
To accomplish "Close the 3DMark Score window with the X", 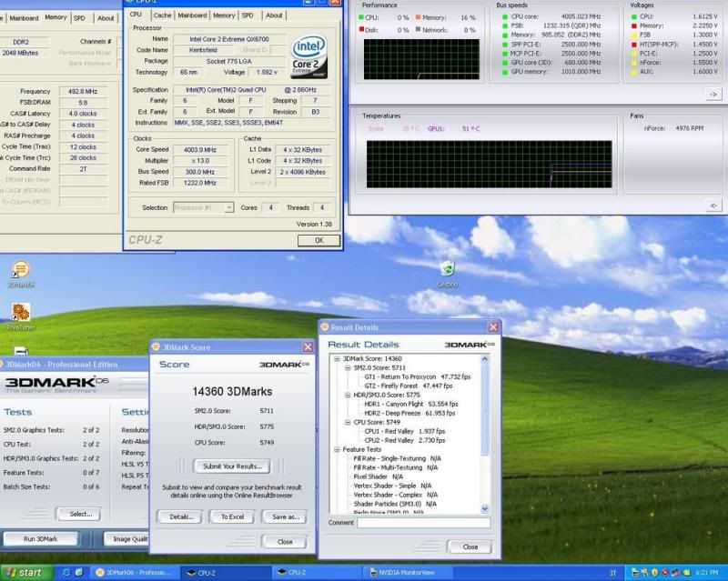I will pyautogui.click(x=308, y=347).
